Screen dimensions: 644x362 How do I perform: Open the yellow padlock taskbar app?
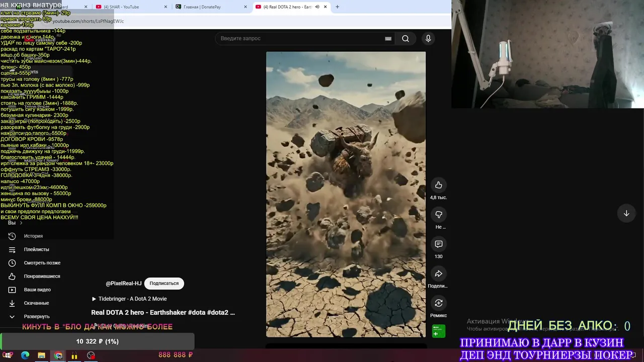tap(74, 355)
